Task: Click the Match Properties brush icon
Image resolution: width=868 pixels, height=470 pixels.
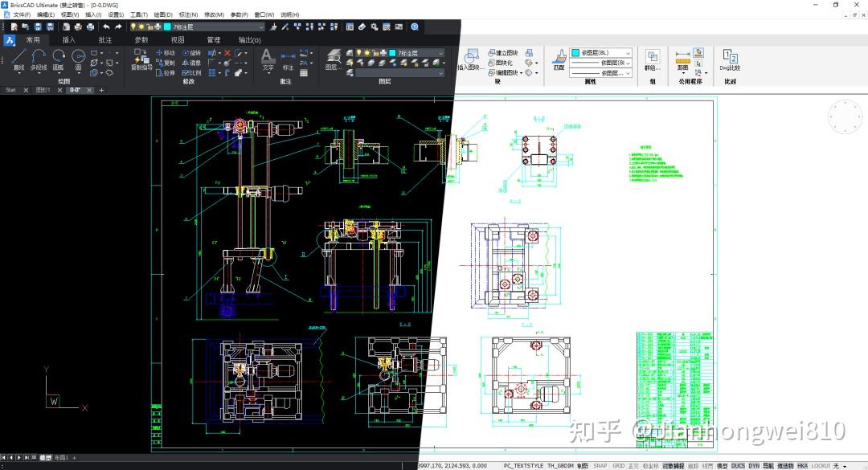Action: click(x=559, y=56)
